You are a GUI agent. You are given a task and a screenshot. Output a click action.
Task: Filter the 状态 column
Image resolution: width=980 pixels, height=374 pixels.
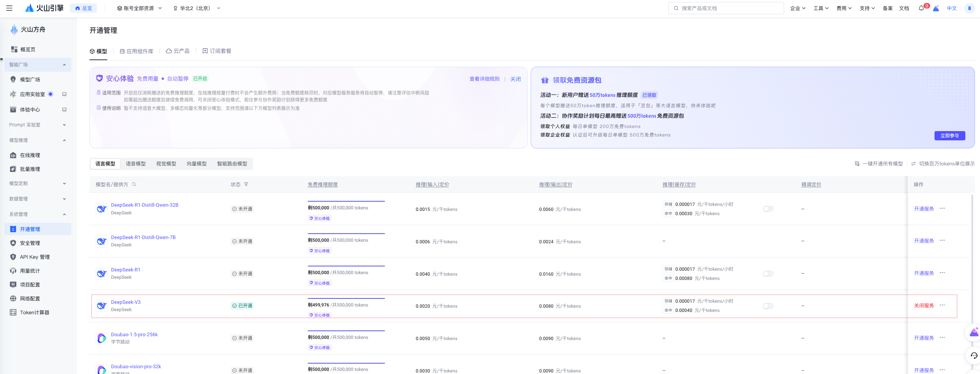(246, 184)
